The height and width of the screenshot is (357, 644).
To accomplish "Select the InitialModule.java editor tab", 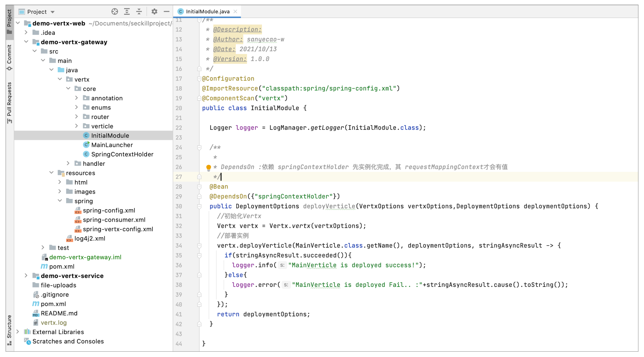I will tap(207, 11).
